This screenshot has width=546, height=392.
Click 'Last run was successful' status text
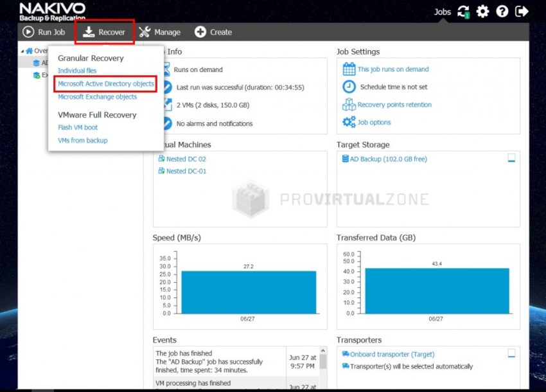point(240,87)
